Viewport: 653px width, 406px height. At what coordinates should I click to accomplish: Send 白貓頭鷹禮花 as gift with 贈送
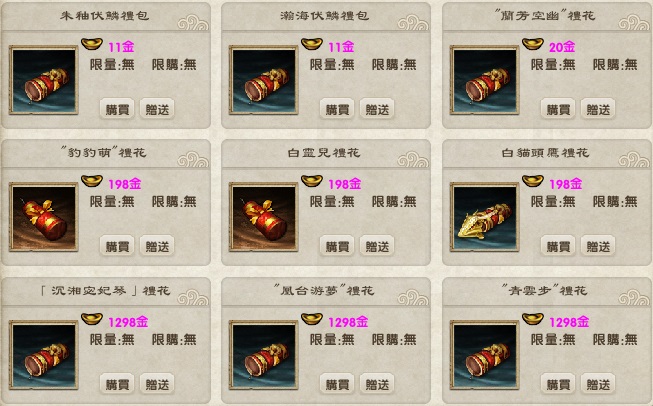tap(598, 246)
